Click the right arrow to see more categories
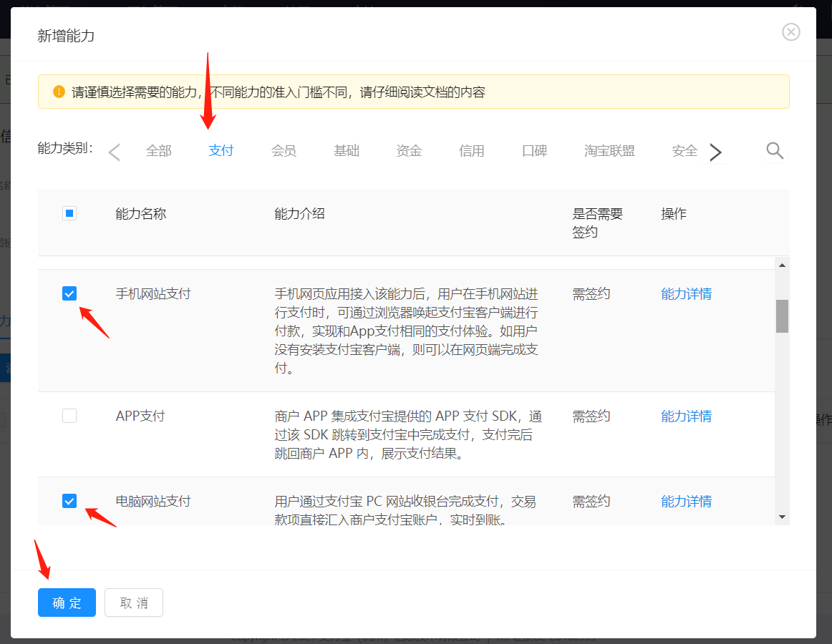Image resolution: width=832 pixels, height=644 pixels. coord(716,152)
